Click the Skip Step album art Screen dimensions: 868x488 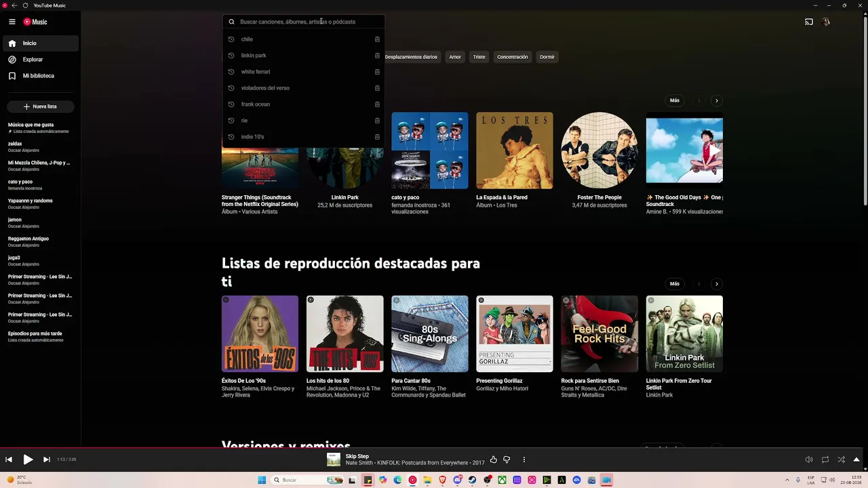[x=334, y=460]
